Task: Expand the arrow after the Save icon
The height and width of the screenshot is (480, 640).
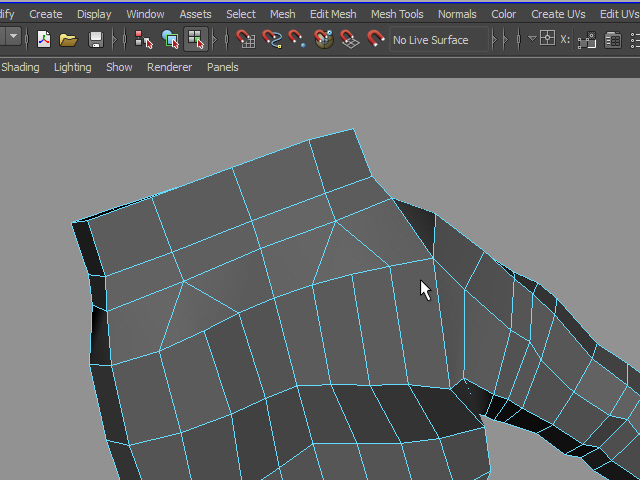Action: pyautogui.click(x=115, y=40)
